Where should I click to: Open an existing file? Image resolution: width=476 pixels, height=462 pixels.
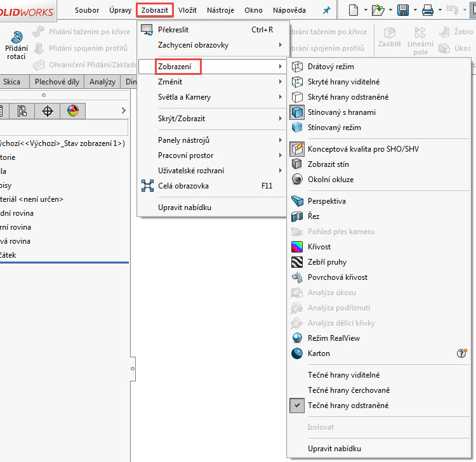coord(378,10)
